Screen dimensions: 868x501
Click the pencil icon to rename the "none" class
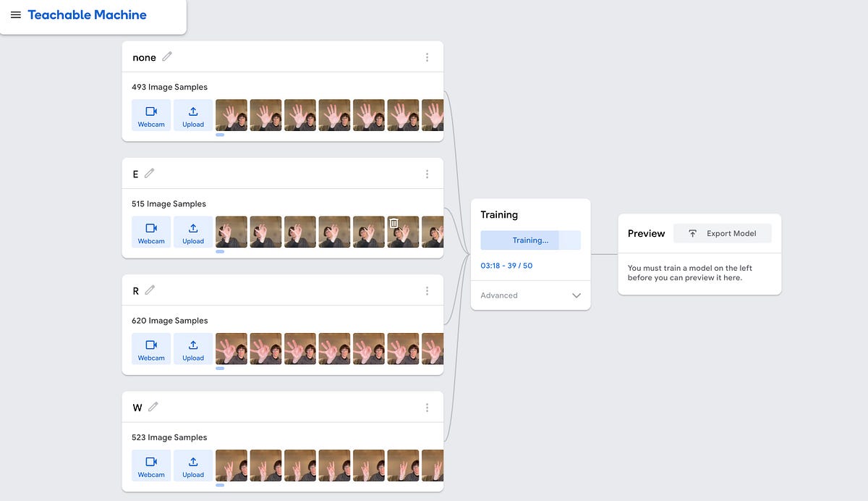tap(166, 56)
